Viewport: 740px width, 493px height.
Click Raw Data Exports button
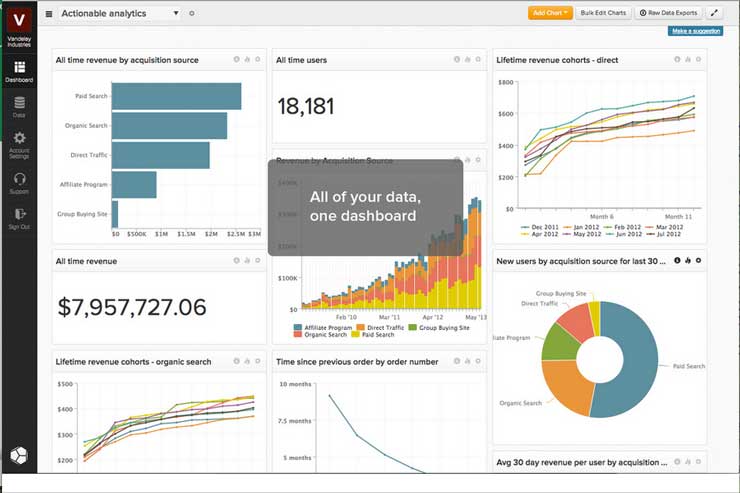(668, 13)
